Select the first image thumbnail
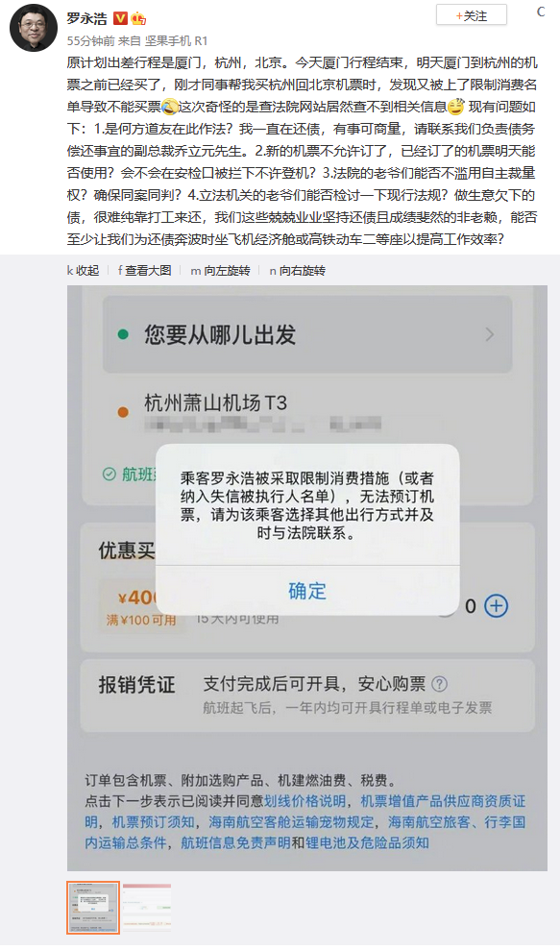 click(93, 907)
